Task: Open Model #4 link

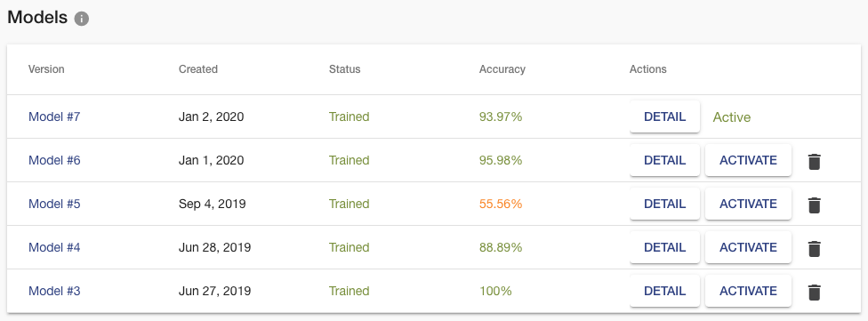Action: coord(54,247)
